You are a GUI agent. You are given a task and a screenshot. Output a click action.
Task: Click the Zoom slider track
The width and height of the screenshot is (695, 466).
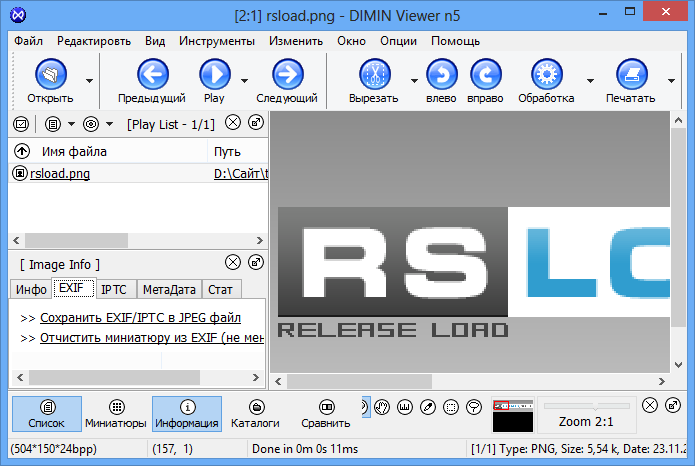pos(587,406)
